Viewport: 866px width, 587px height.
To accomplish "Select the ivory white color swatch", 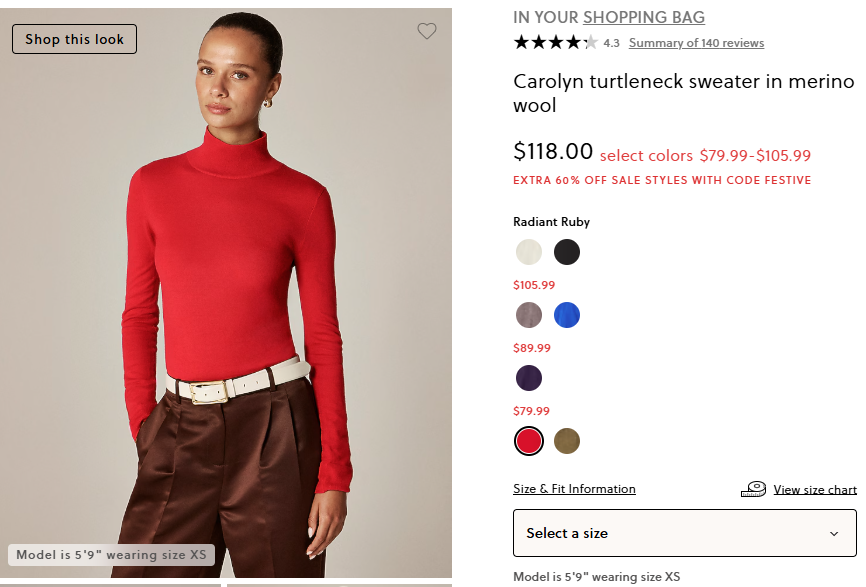I will [529, 252].
